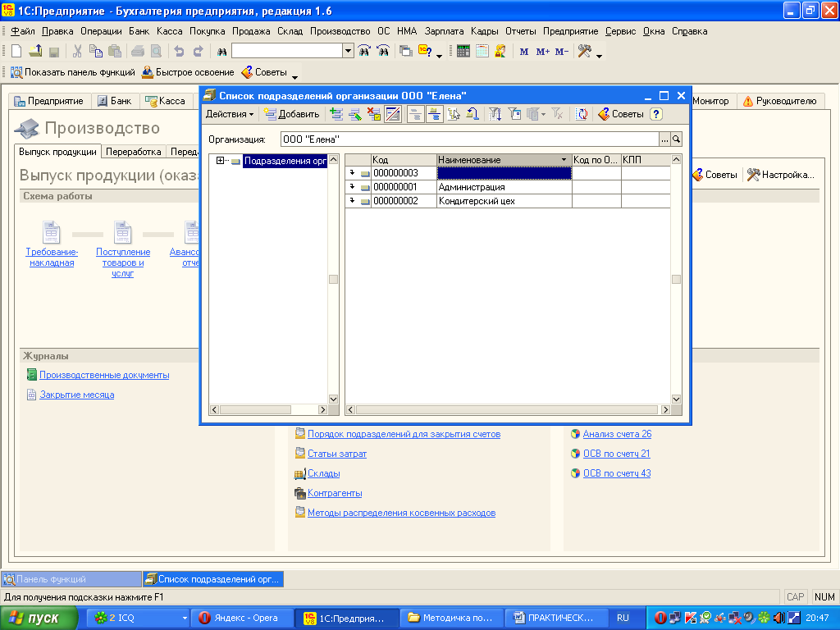Click the Redo arrow icon
Image resolution: width=840 pixels, height=630 pixels.
click(x=199, y=52)
